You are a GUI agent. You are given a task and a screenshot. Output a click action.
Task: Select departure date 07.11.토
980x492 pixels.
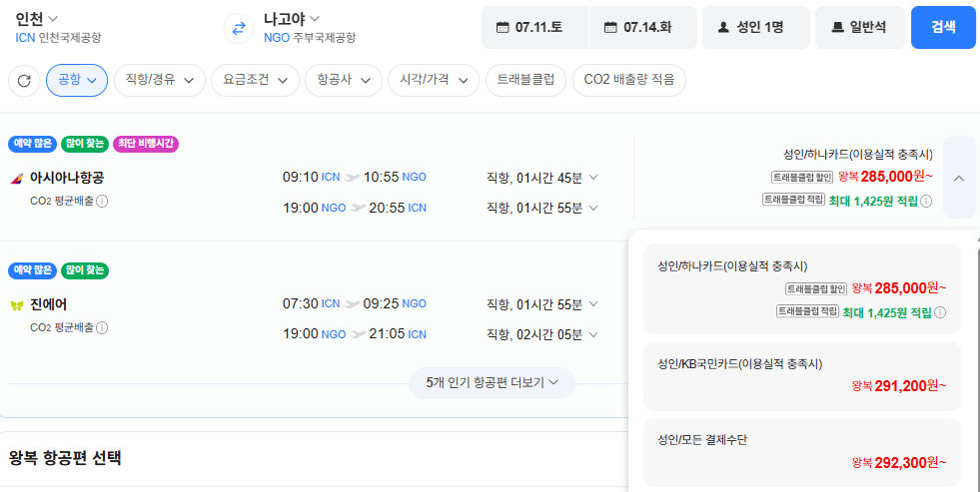[x=534, y=28]
